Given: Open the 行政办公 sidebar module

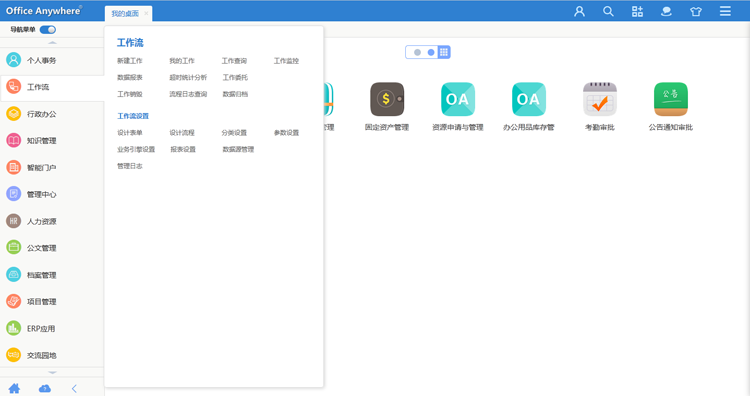Looking at the screenshot, I should (52, 114).
